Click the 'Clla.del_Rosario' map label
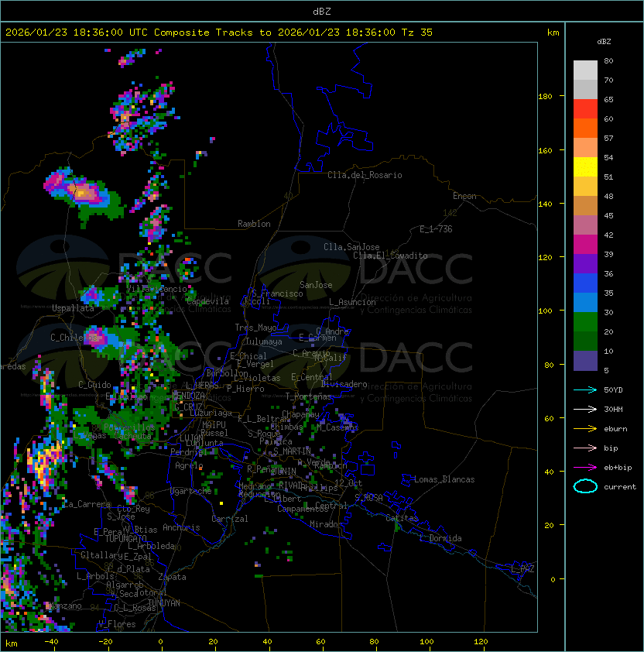 click(x=365, y=175)
